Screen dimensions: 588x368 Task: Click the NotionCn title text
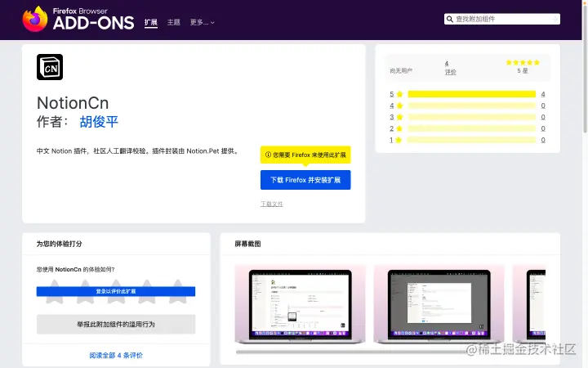click(x=73, y=103)
